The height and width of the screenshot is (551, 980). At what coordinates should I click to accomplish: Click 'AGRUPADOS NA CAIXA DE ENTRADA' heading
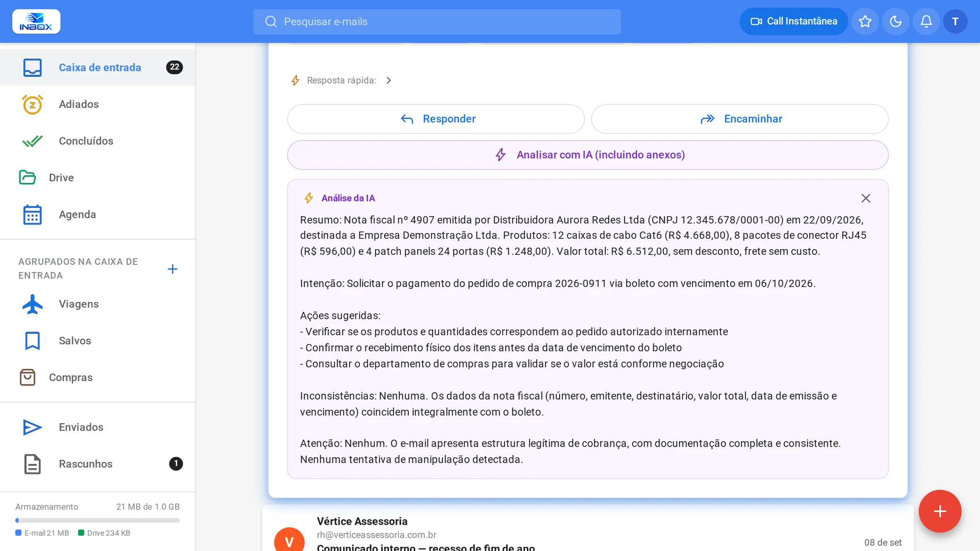(x=78, y=268)
